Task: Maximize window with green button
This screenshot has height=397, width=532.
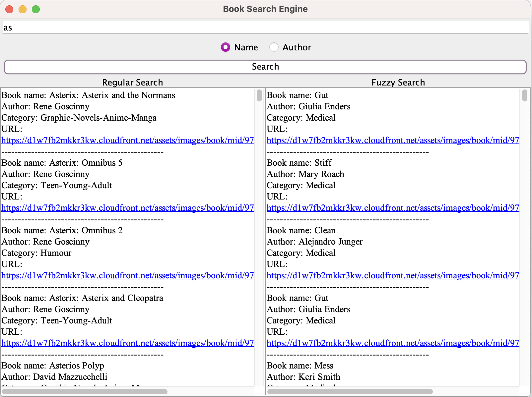Action: [x=36, y=9]
